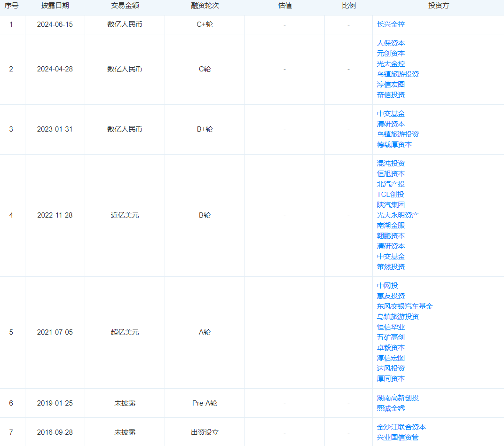The width and height of the screenshot is (504, 446).
Task: Open the 湖南高新创投 investor link
Action: pos(398,398)
